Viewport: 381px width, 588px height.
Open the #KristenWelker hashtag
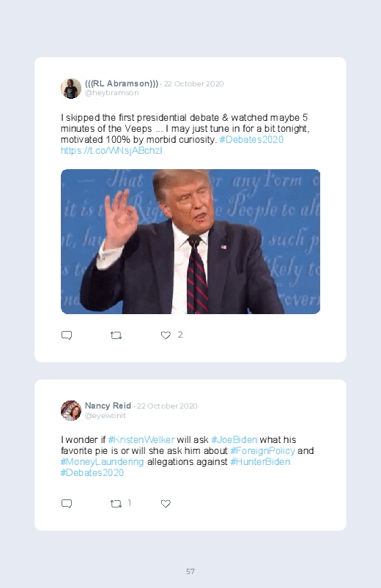[141, 439]
